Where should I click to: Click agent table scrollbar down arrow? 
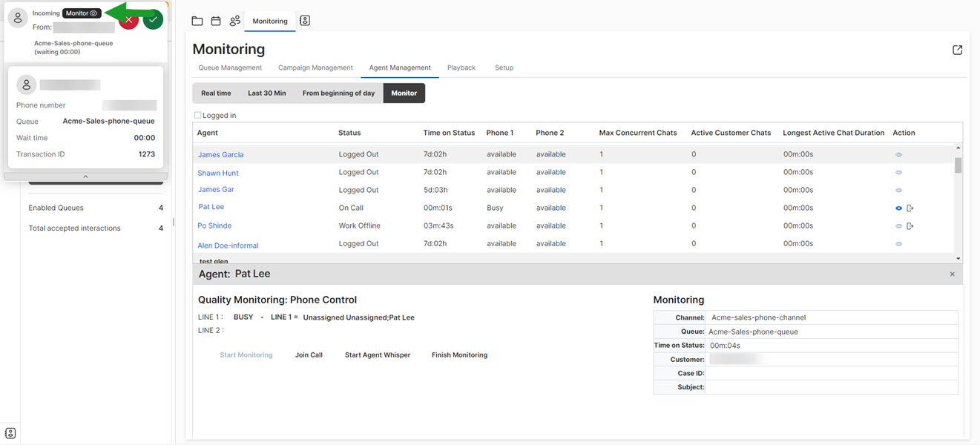coord(958,259)
